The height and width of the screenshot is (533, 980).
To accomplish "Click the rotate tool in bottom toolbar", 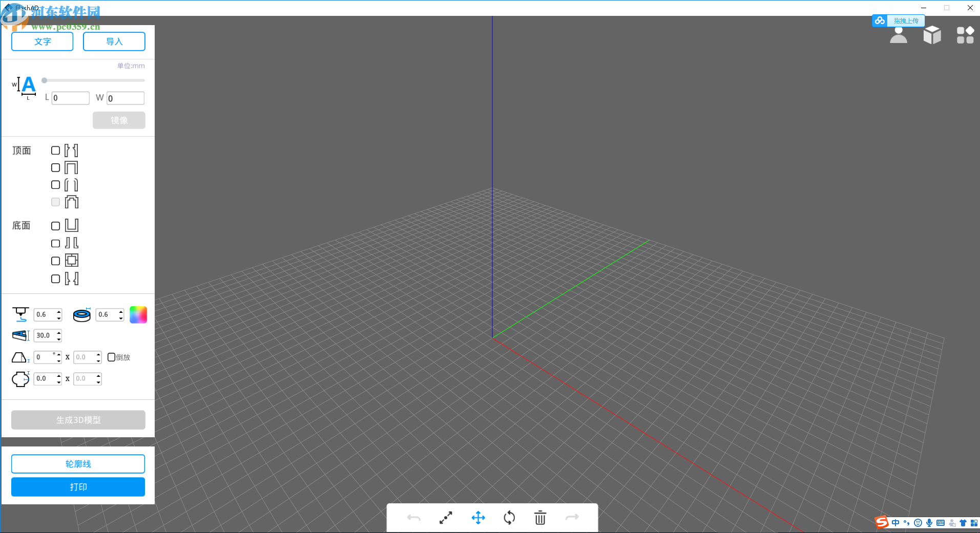I will pyautogui.click(x=509, y=518).
